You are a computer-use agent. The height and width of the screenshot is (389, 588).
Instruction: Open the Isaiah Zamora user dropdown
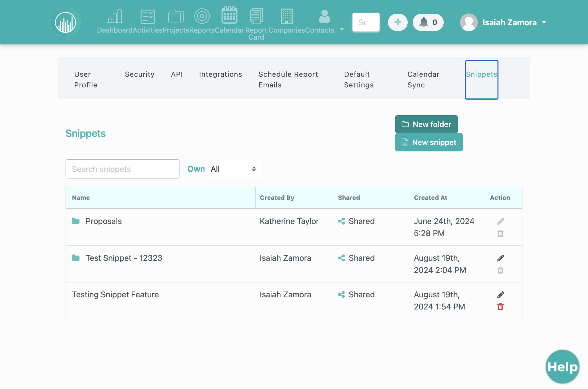[x=514, y=22]
